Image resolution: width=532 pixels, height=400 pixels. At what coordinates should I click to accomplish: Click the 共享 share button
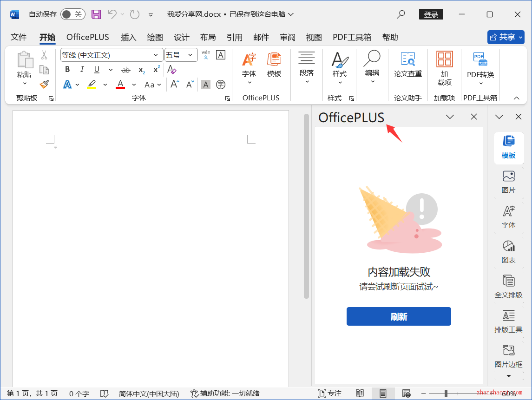click(x=506, y=37)
